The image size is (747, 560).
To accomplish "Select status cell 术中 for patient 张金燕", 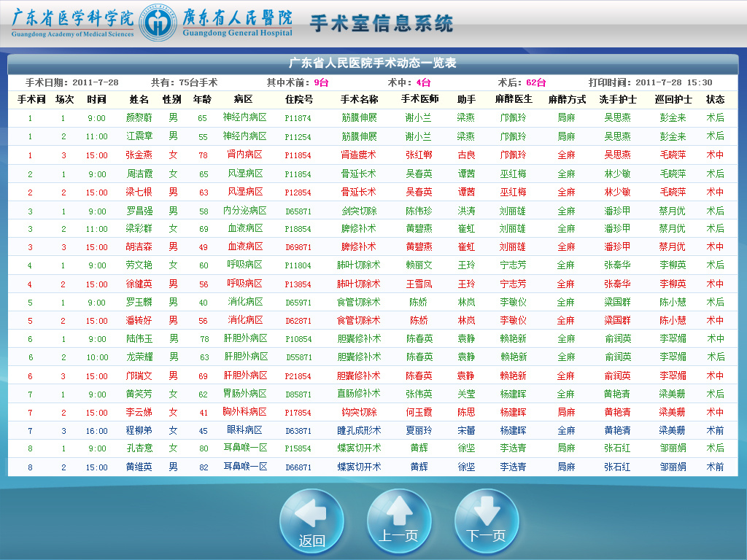I will (x=716, y=155).
